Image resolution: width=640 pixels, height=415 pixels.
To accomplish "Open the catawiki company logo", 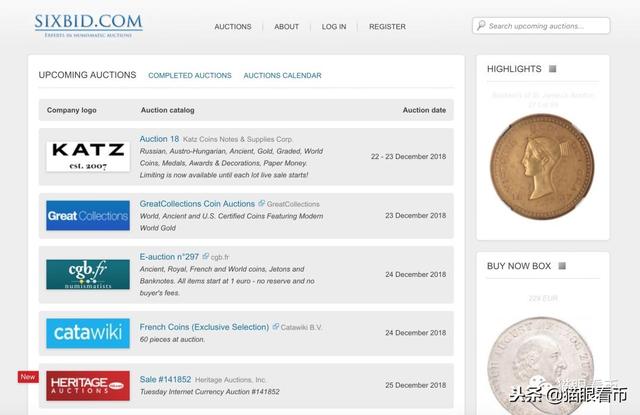I will 88,333.
